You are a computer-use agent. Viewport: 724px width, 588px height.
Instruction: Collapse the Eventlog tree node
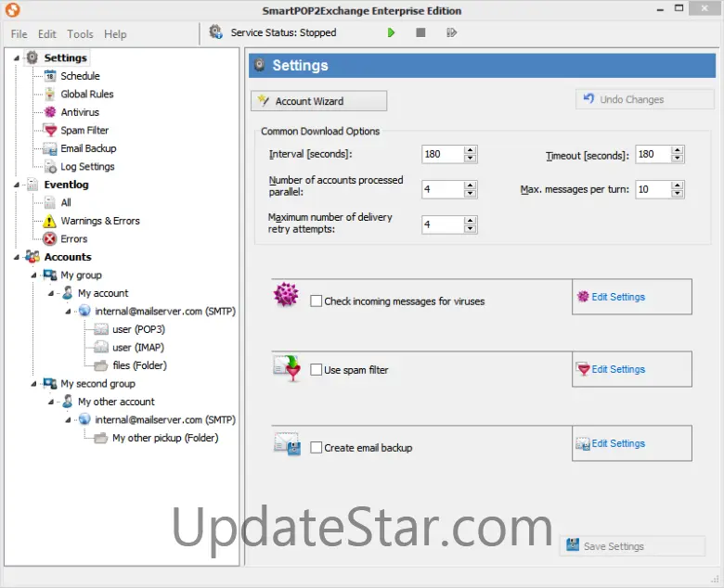[17, 185]
